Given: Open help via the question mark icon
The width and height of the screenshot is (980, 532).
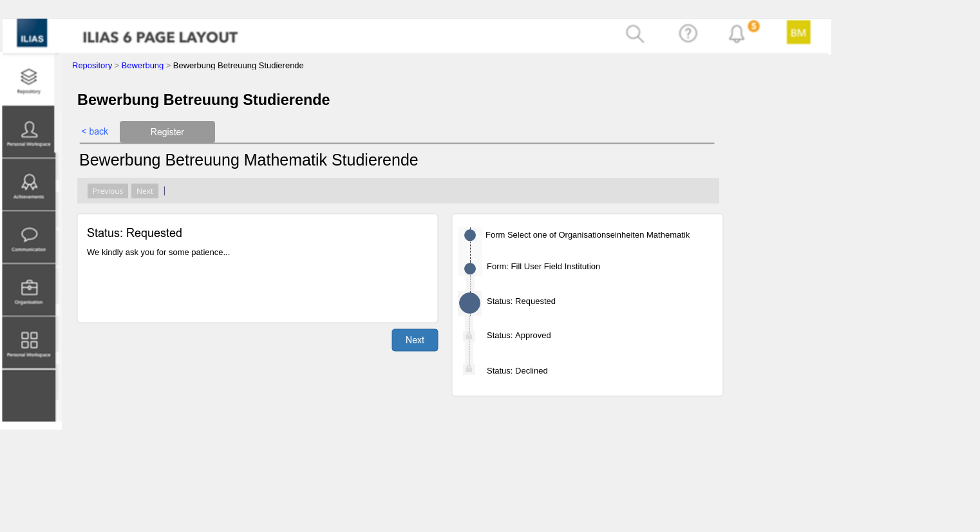Looking at the screenshot, I should point(688,33).
